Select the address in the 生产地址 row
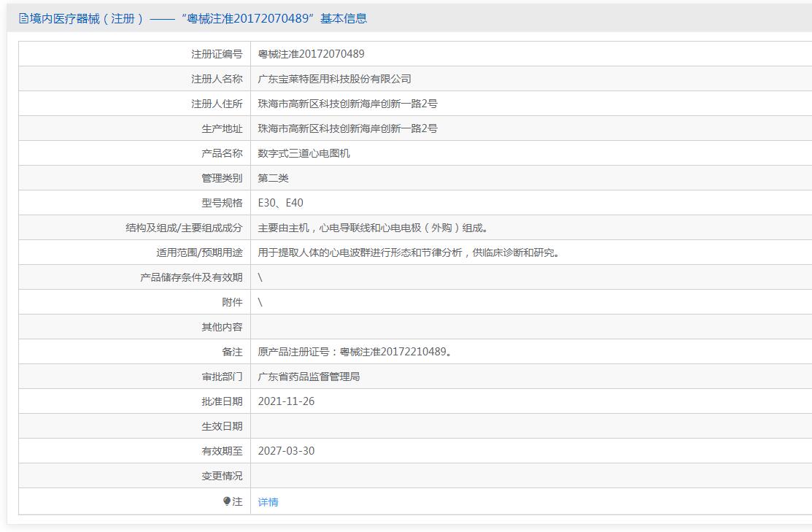This screenshot has height=532, width=812. pos(347,128)
